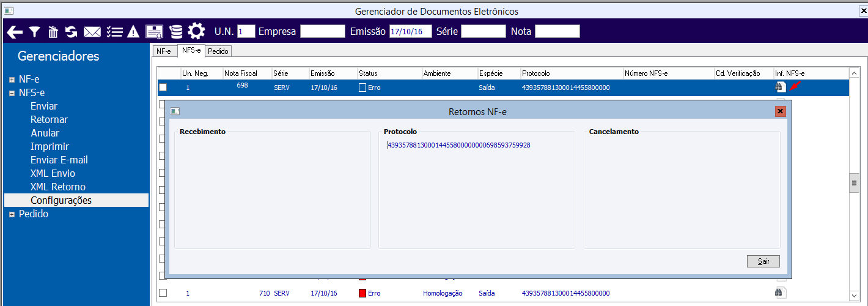Click the red Erro status square of nota 710
Viewport: 868px width, 306px height.
(x=362, y=293)
